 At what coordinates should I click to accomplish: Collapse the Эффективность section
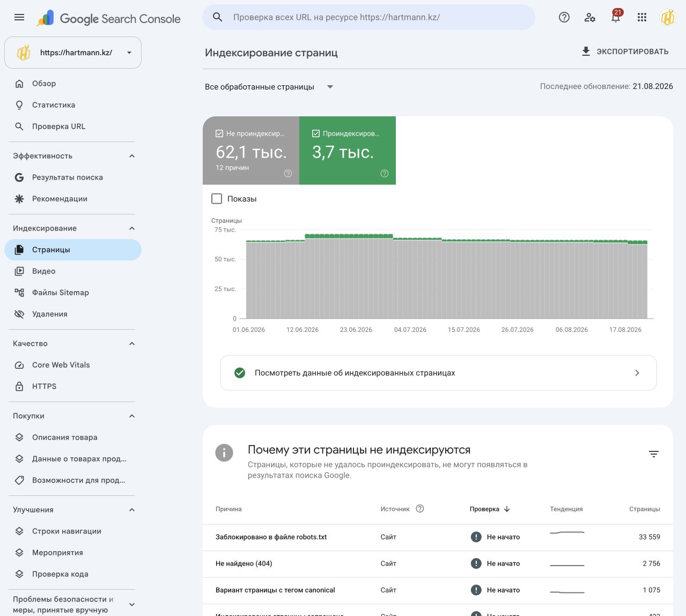click(x=132, y=156)
